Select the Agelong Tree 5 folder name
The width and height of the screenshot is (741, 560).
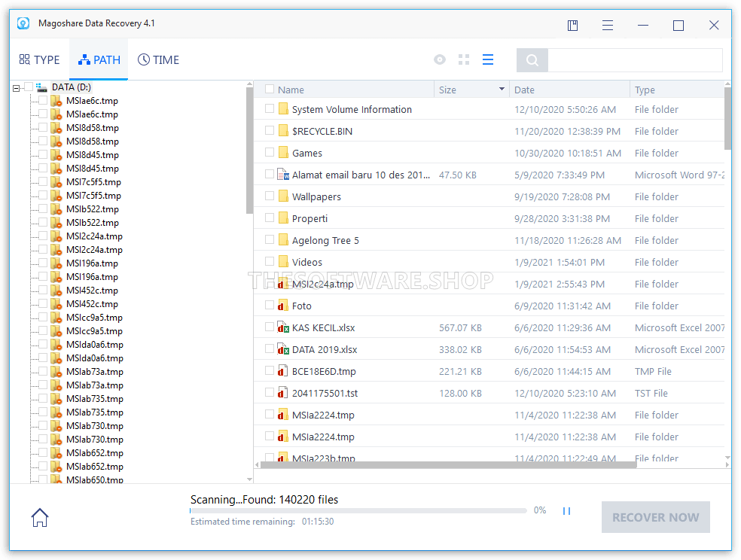(325, 240)
